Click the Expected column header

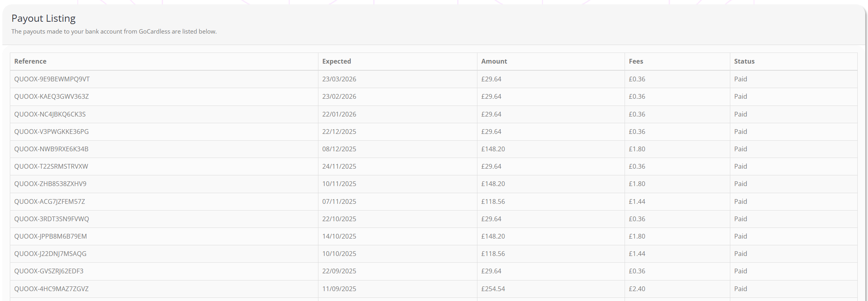[336, 61]
